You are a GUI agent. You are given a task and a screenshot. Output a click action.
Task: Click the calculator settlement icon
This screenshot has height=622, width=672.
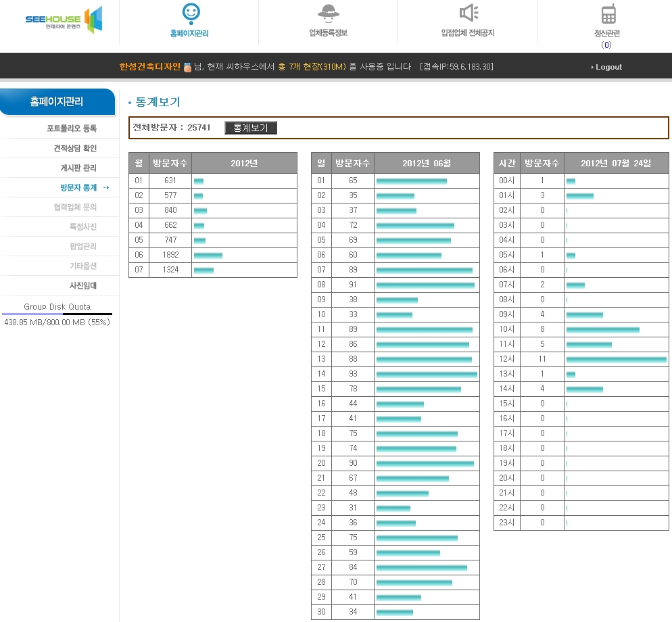[x=608, y=14]
